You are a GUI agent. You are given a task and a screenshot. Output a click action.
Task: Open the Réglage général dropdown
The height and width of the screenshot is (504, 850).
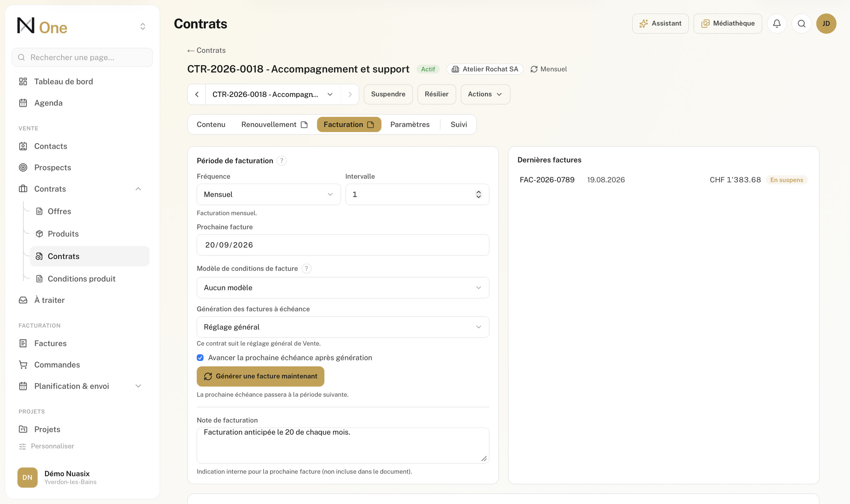(x=343, y=327)
